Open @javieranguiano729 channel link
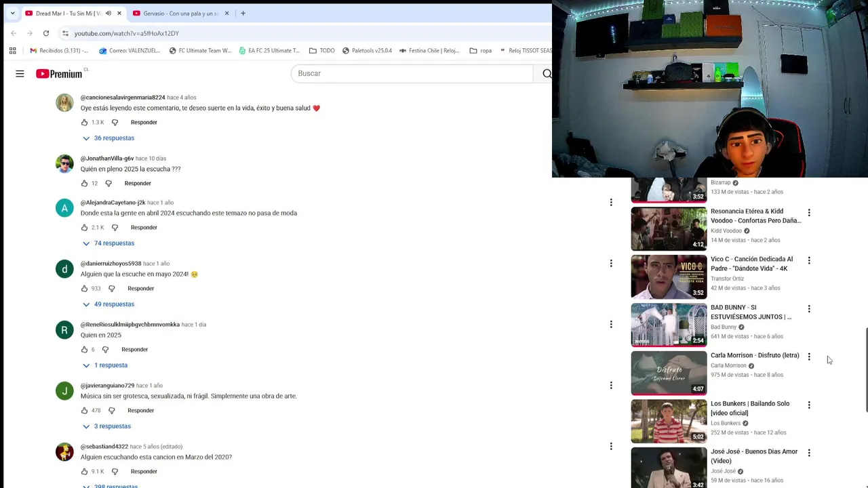868x488 pixels. (x=107, y=386)
